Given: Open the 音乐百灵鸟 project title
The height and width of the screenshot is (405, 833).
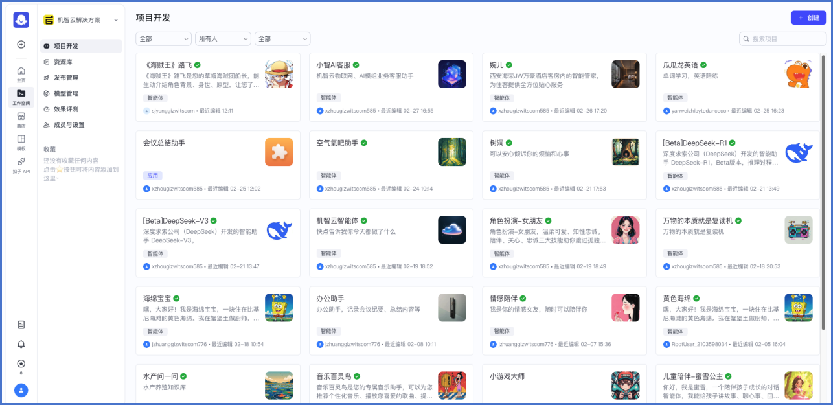Looking at the screenshot, I should [334, 376].
